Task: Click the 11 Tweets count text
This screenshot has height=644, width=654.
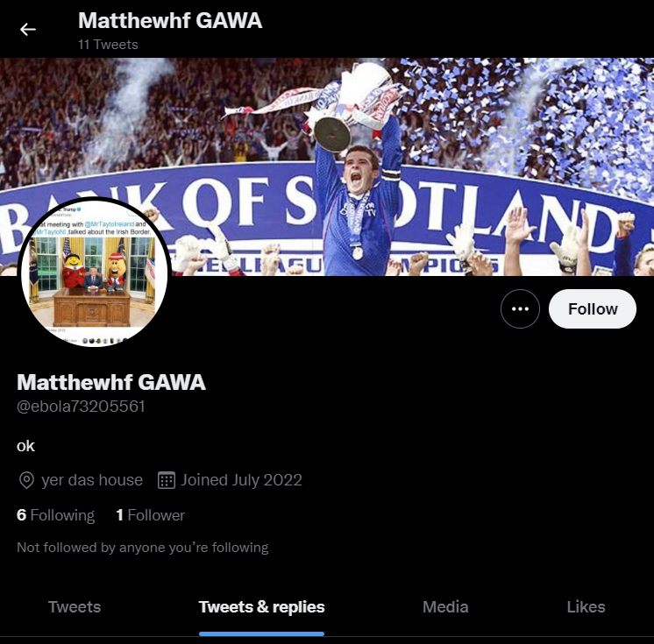Action: (108, 45)
